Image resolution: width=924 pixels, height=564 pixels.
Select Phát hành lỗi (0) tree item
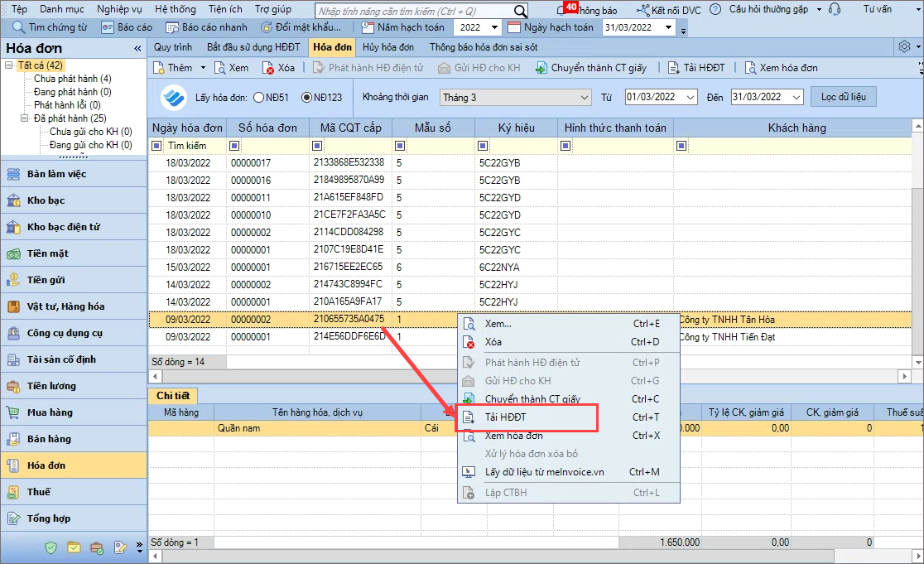click(66, 105)
